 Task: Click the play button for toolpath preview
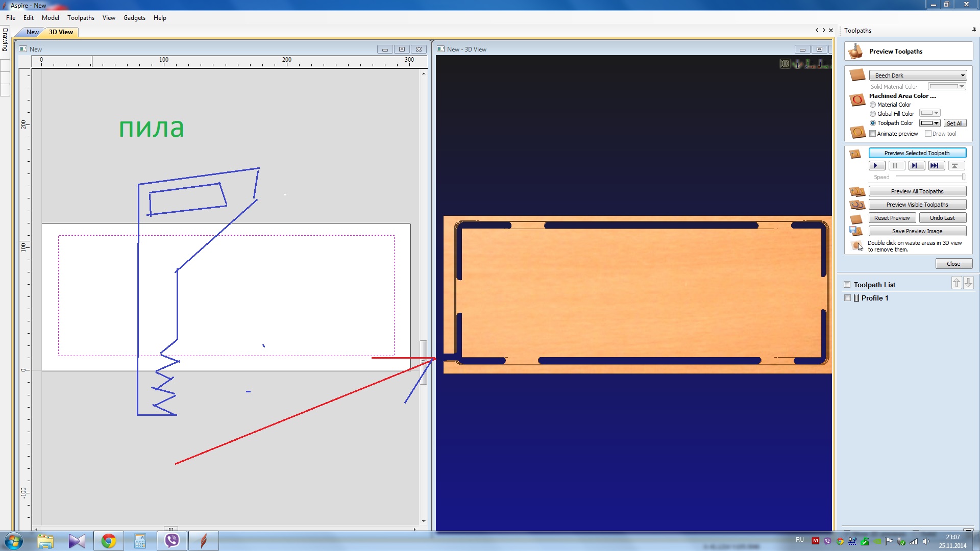point(876,166)
